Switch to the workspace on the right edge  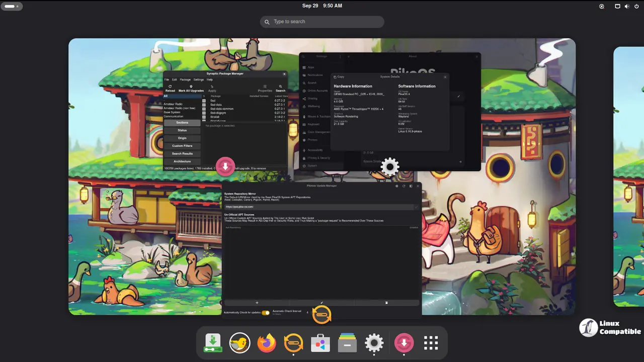(629, 176)
